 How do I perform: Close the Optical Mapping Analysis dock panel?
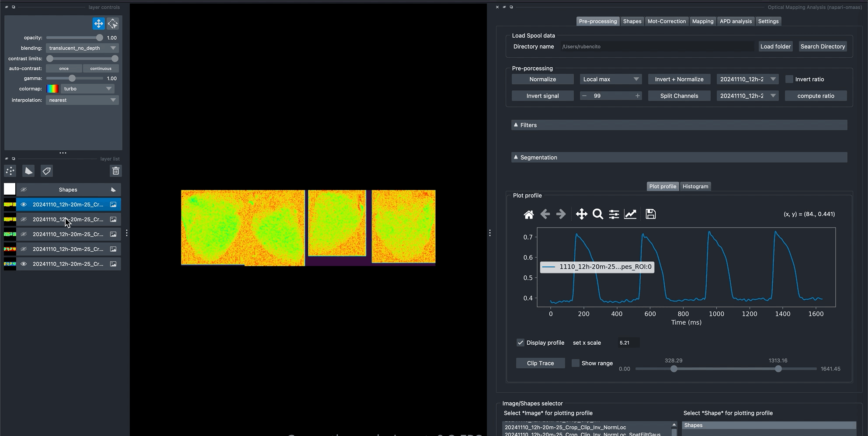(x=497, y=7)
